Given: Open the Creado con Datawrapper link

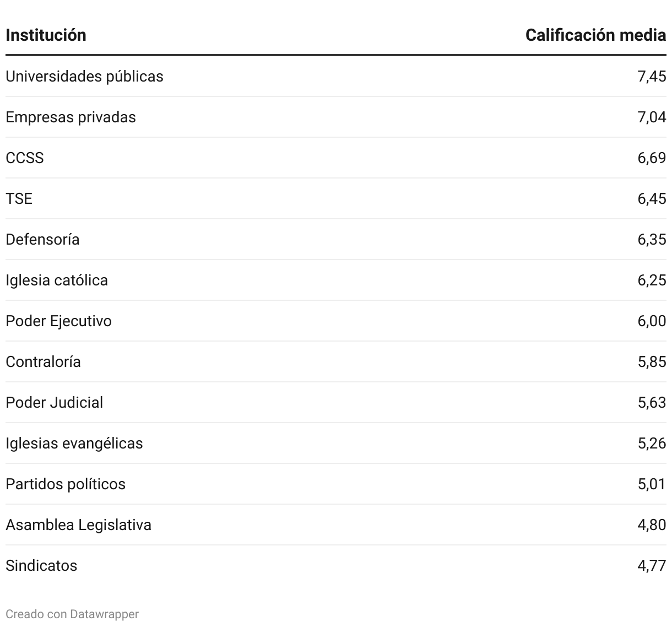Looking at the screenshot, I should point(72,614).
